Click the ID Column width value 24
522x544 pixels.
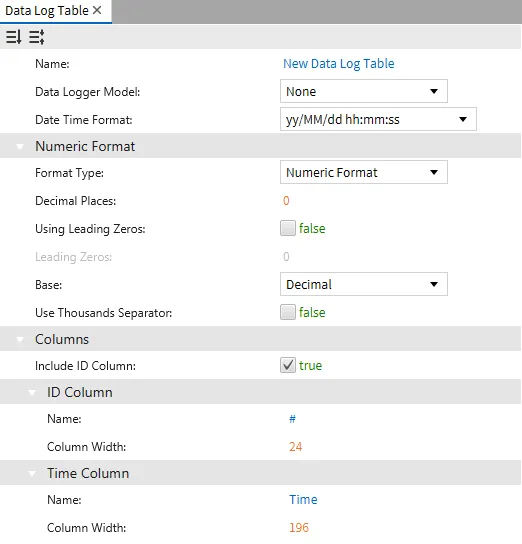[x=296, y=447]
